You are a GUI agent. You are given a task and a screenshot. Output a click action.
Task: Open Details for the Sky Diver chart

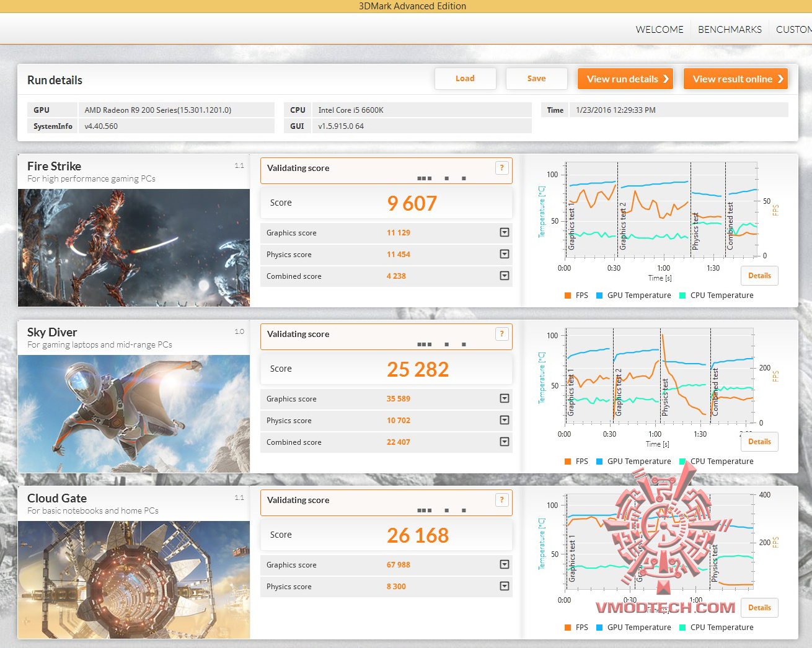point(759,442)
